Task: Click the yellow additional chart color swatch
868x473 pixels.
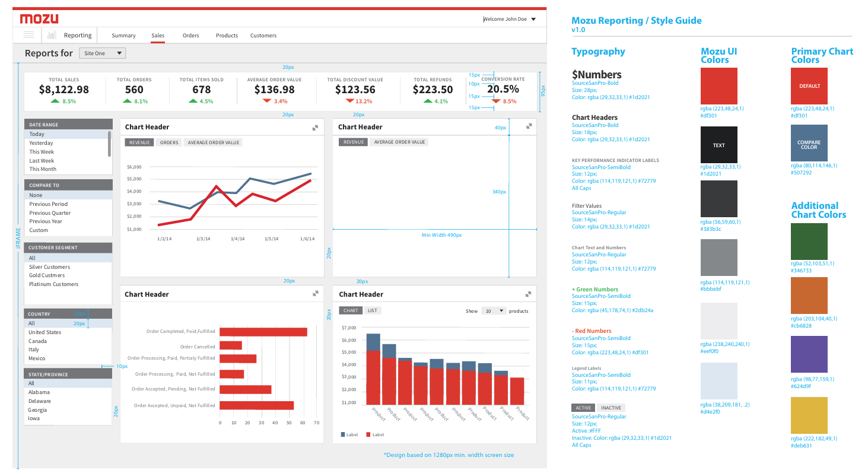Action: tap(809, 415)
